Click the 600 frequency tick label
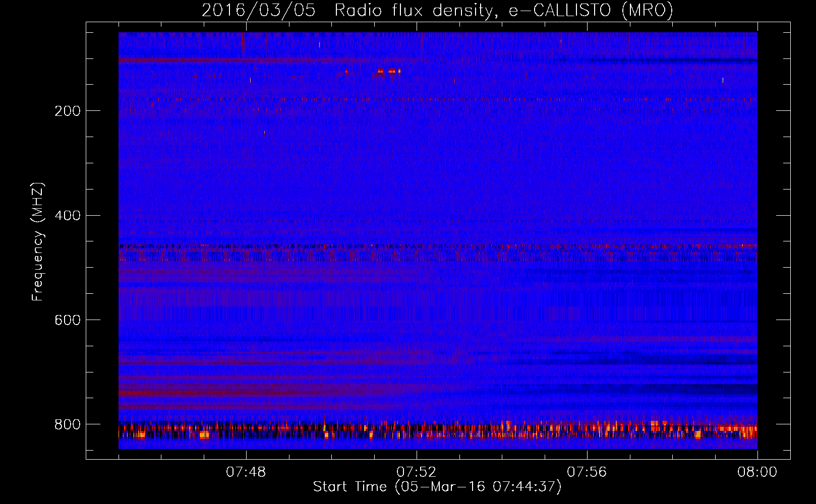Image resolution: width=816 pixels, height=504 pixels. pos(67,321)
